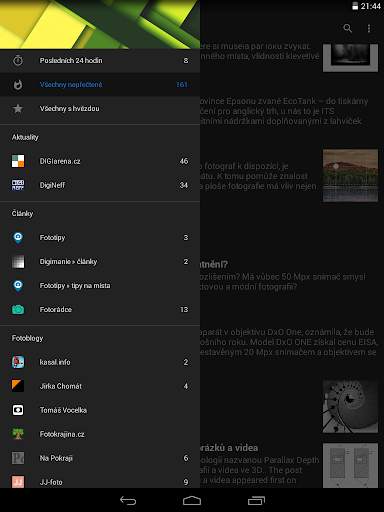Click the Na Pokraji feed icon

(18, 458)
